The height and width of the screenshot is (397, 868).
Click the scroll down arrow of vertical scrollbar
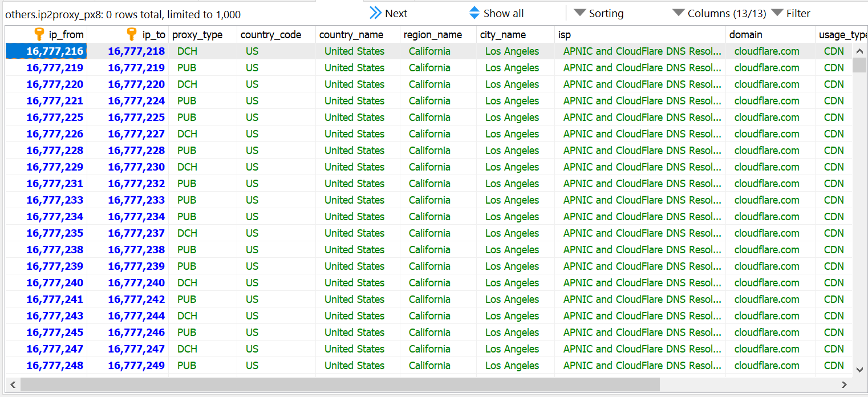(x=859, y=370)
